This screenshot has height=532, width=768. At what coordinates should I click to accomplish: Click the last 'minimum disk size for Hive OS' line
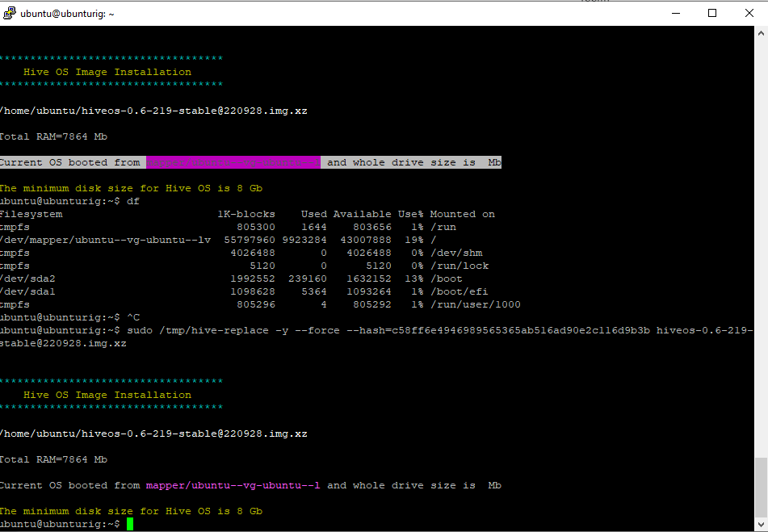pos(132,512)
